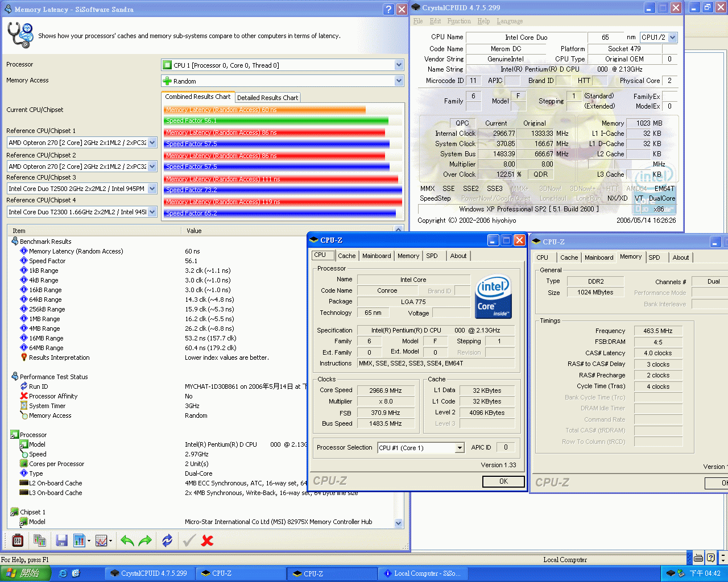
Task: Expand Reference CPU/Chipset 2 dropdown
Action: pyautogui.click(x=152, y=167)
